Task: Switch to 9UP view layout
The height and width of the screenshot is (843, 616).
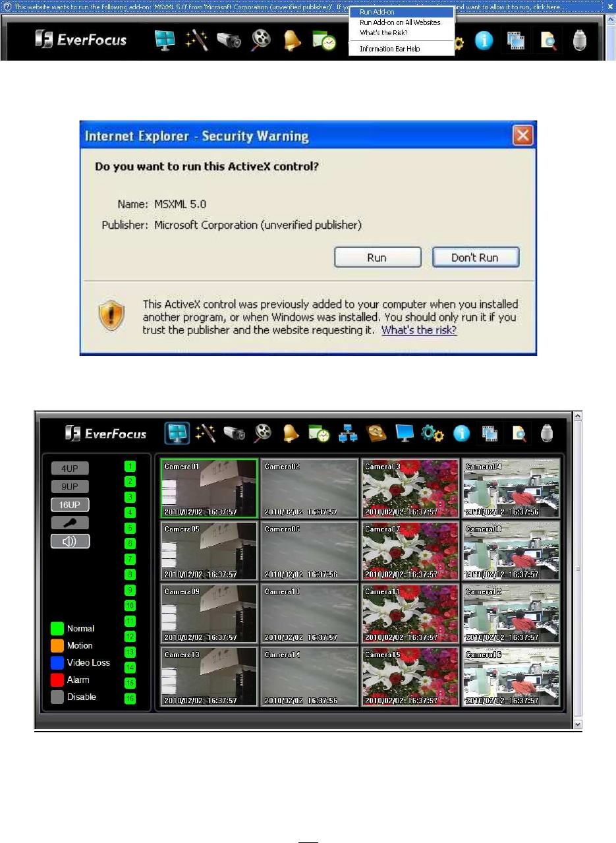Action: tap(70, 487)
